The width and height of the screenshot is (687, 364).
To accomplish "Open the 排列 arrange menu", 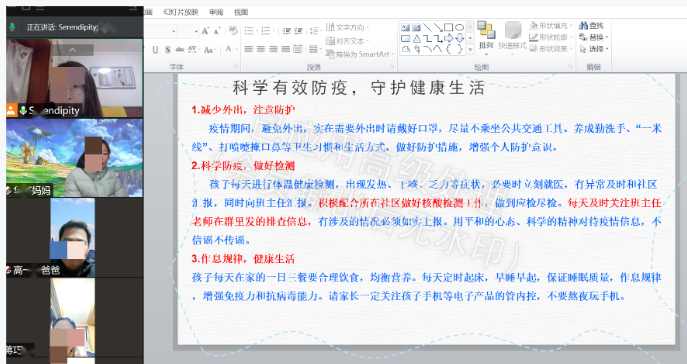I will [486, 39].
